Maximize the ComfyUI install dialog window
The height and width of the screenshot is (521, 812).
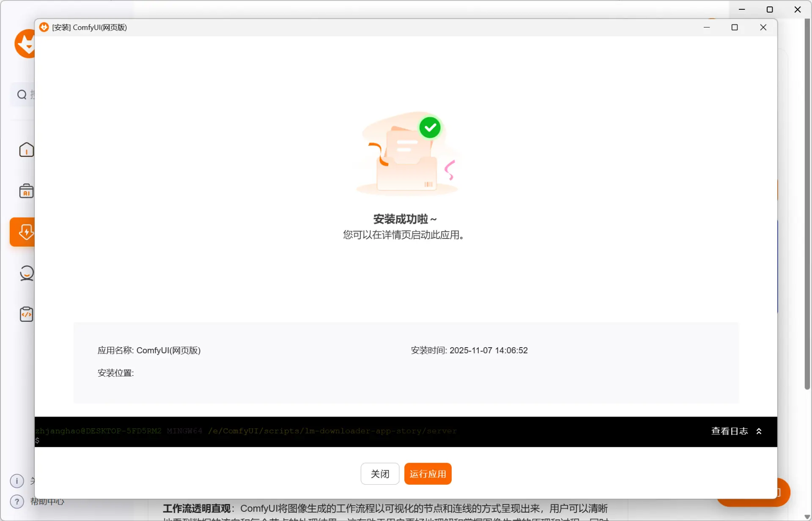735,27
